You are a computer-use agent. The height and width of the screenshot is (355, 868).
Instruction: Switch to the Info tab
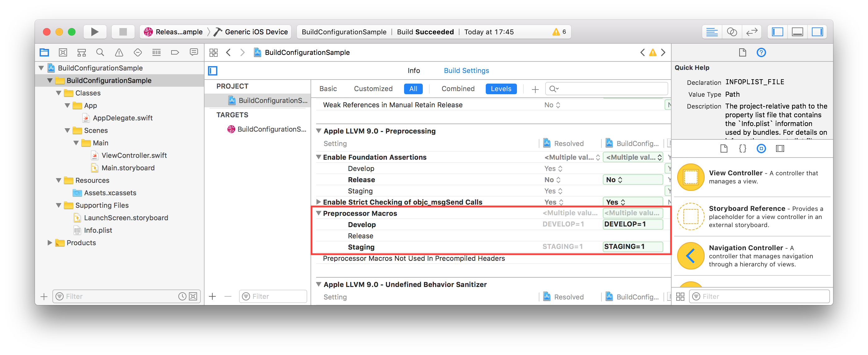(414, 71)
